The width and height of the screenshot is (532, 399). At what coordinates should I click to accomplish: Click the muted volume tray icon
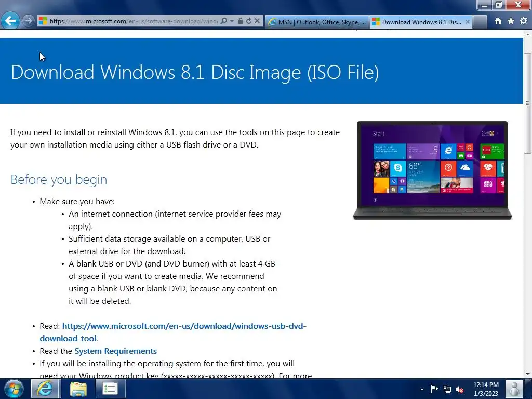(460, 389)
